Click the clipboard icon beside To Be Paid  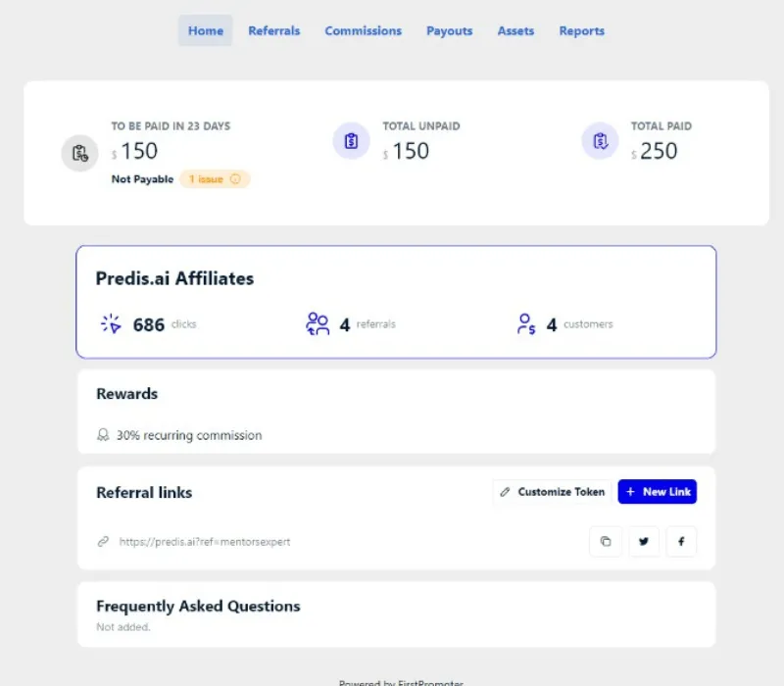pos(79,153)
